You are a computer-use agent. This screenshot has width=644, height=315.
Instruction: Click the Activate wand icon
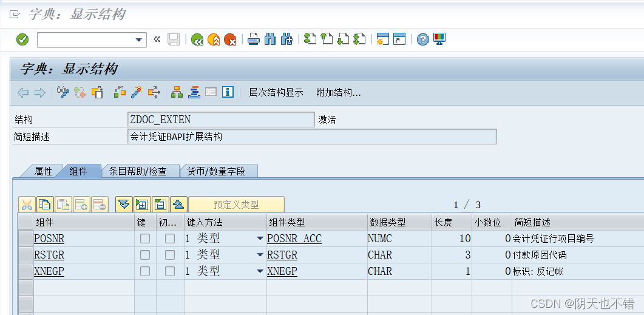[137, 92]
